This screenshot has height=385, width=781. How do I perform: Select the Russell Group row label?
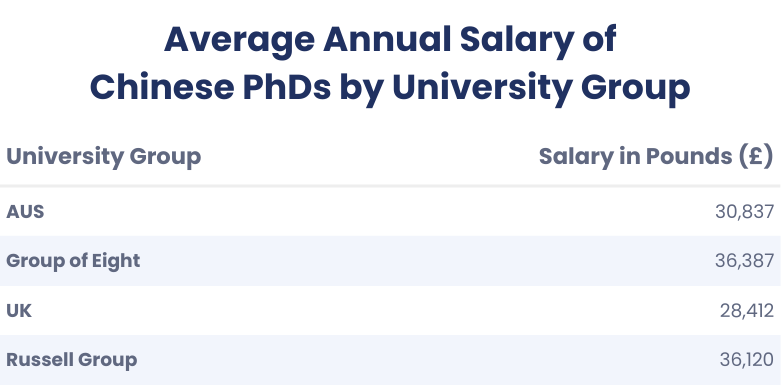(x=72, y=360)
